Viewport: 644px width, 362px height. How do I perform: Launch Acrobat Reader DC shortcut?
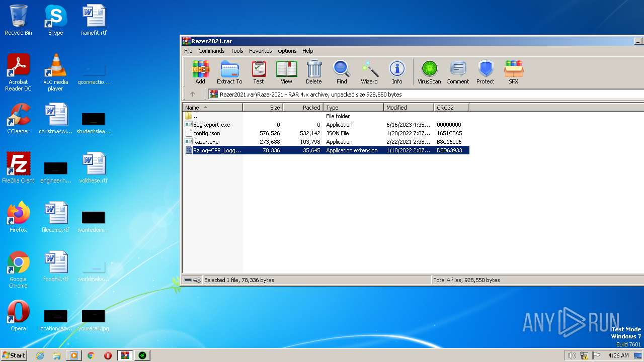(x=18, y=72)
